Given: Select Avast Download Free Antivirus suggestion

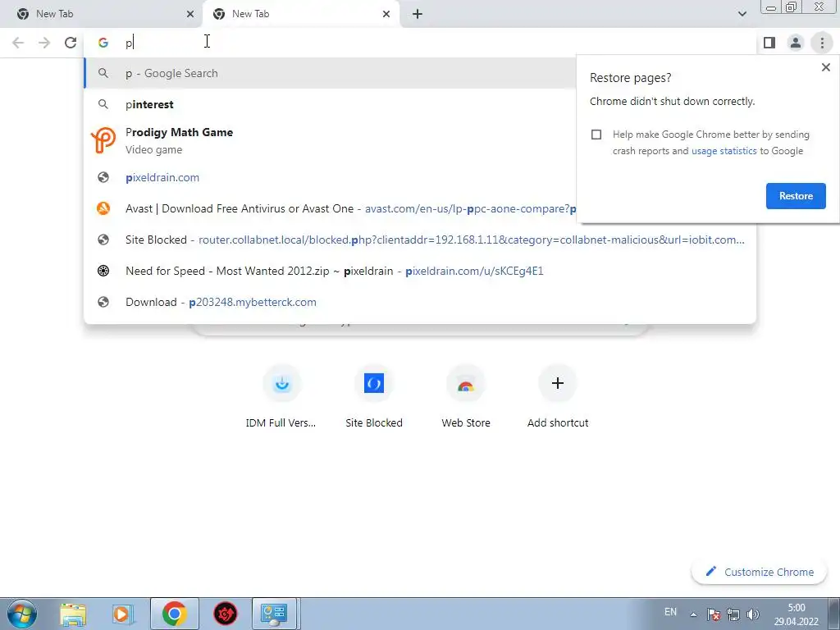Looking at the screenshot, I should tap(330, 208).
